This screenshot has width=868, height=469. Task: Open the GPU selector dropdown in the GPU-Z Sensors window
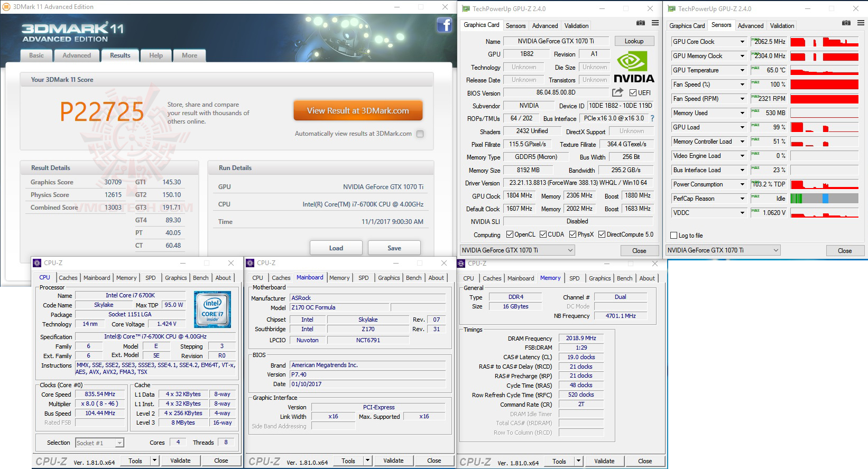723,250
